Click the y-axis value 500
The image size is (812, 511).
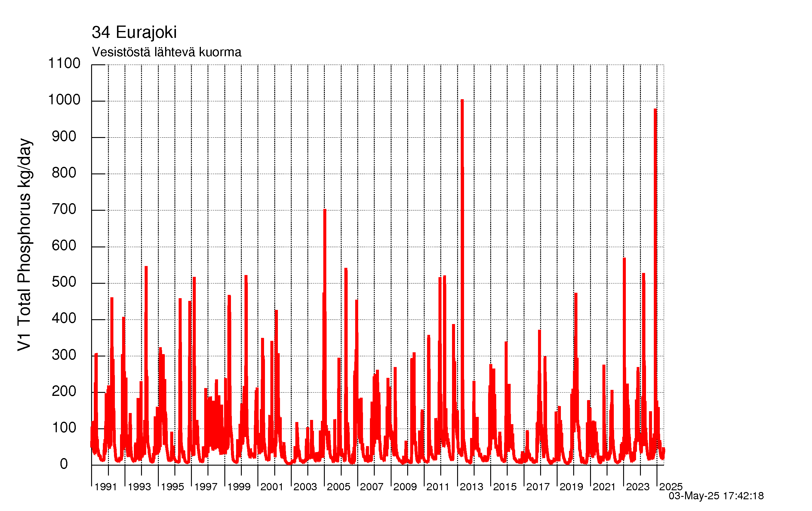pos(64,282)
